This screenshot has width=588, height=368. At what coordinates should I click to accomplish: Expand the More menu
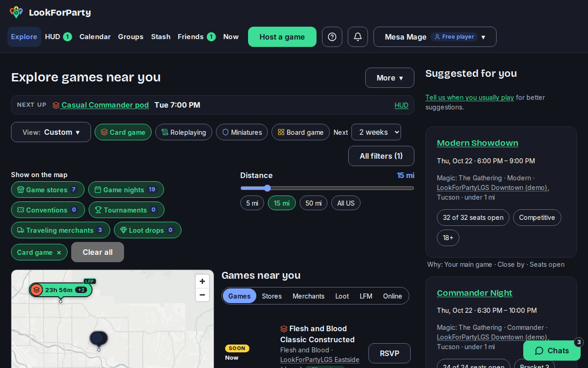390,78
